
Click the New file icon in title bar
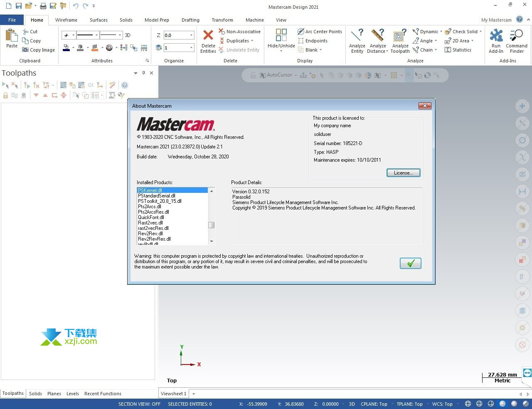point(8,6)
